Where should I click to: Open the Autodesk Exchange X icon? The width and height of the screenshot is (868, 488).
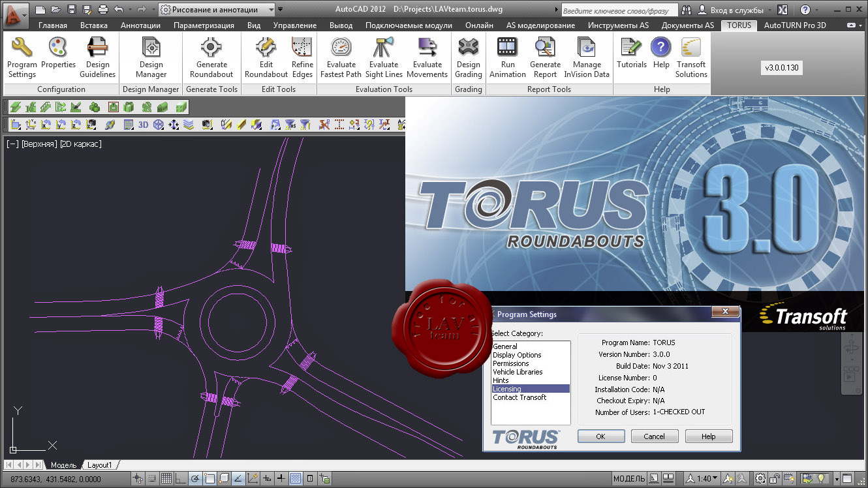tap(783, 10)
